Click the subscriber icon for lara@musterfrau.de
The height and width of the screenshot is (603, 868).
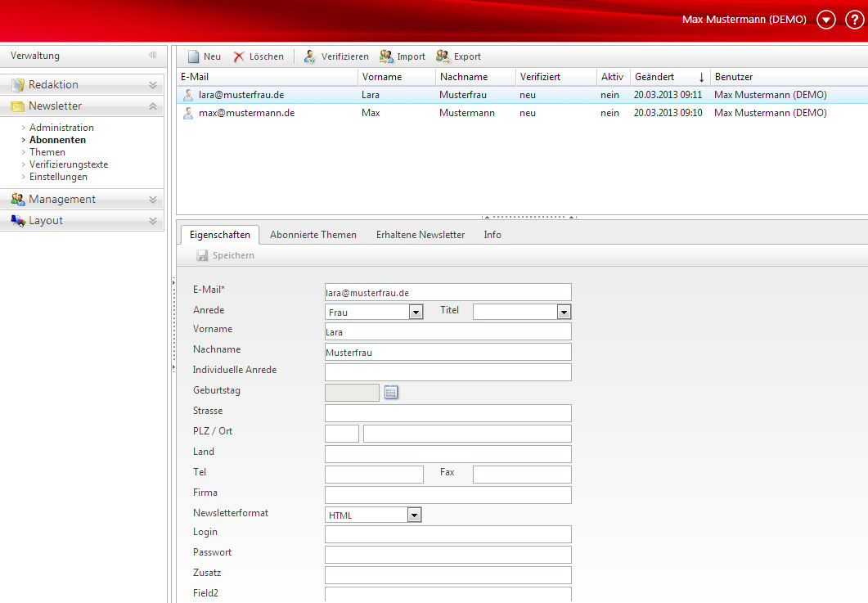point(188,95)
